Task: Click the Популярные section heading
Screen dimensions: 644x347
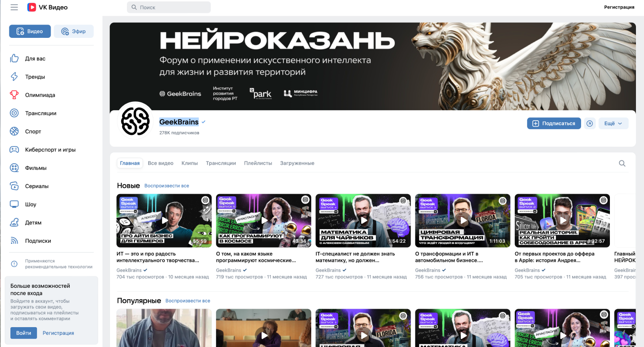Action: (139, 301)
